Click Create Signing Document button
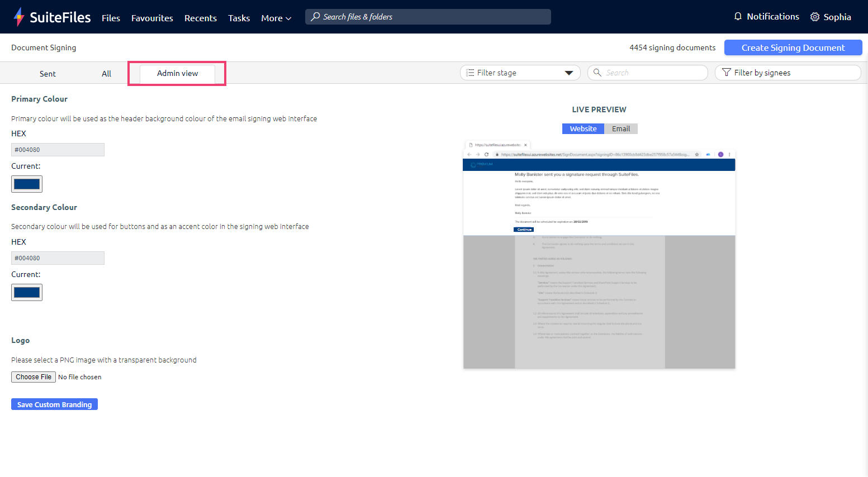Viewport: 868px width, 477px height. 793,47
